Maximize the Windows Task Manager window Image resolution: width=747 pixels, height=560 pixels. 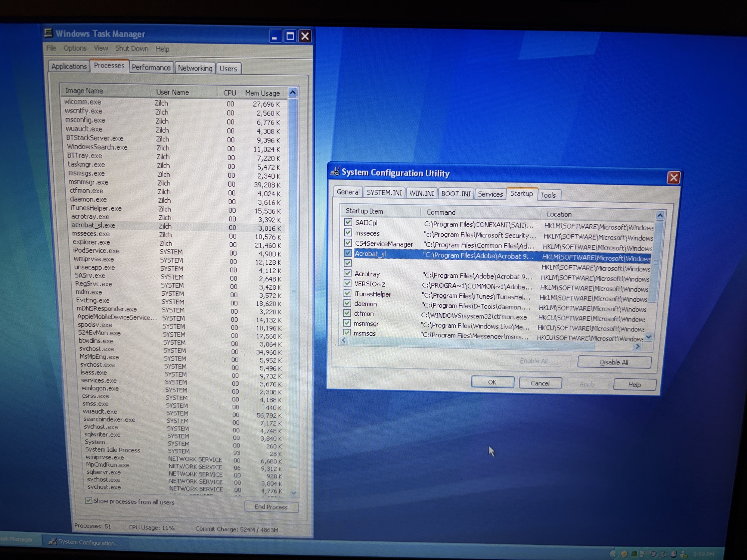coord(290,36)
